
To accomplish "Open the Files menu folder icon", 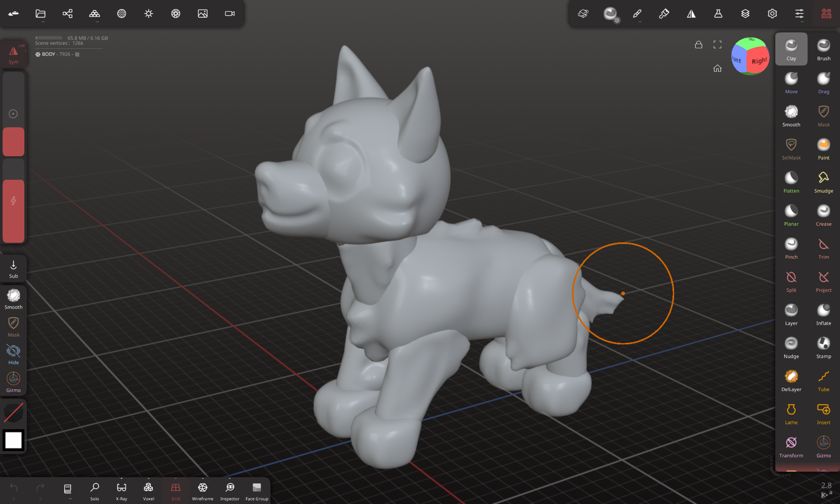I will point(40,13).
